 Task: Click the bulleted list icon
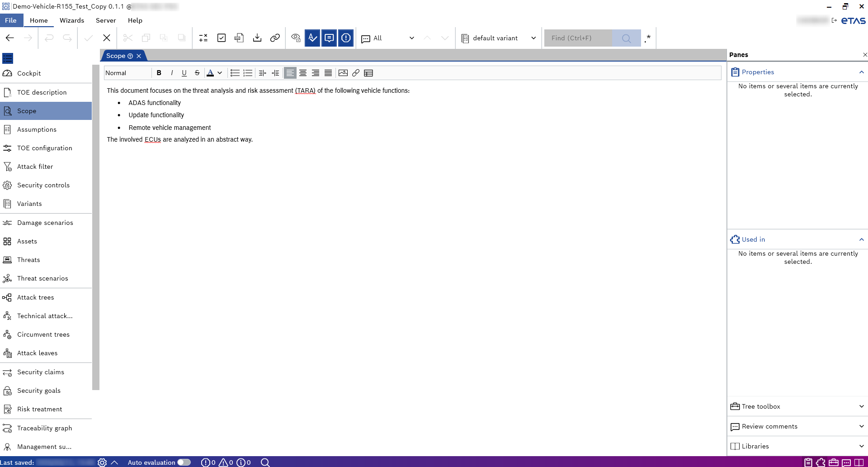coord(235,73)
